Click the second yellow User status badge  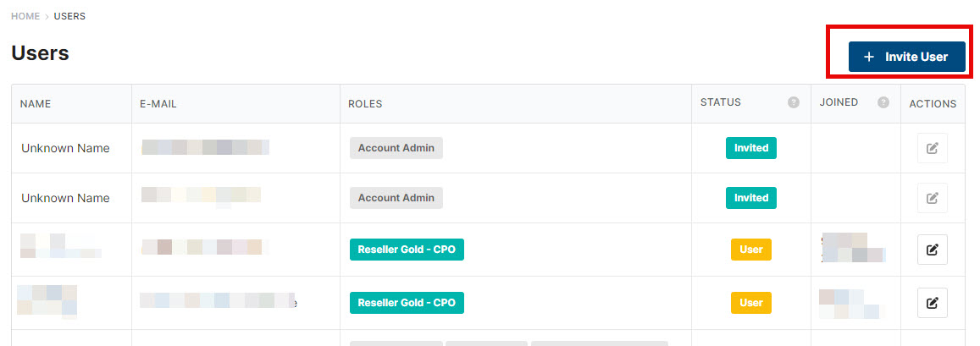pyautogui.click(x=751, y=303)
